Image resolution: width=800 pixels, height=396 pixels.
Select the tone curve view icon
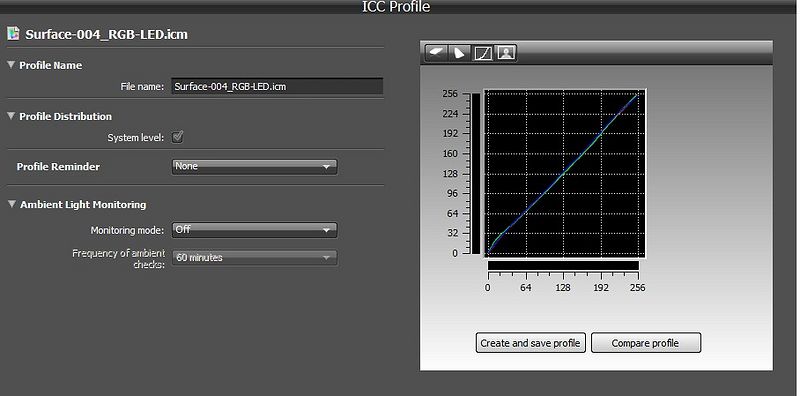[483, 53]
